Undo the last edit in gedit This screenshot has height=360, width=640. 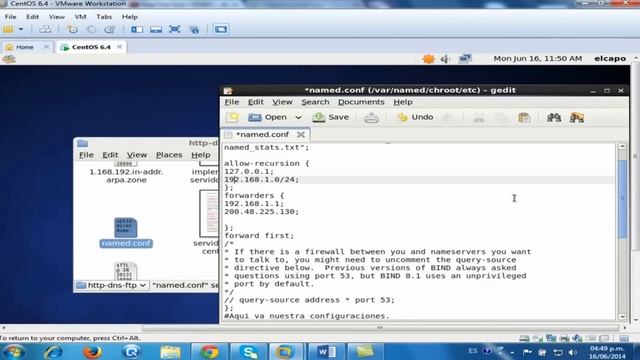click(x=415, y=118)
